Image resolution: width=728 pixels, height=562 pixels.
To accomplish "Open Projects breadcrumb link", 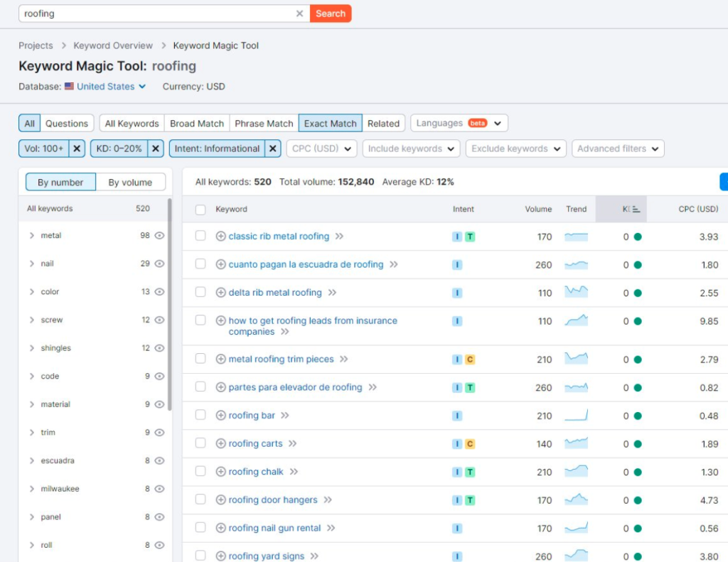I will [x=36, y=45].
